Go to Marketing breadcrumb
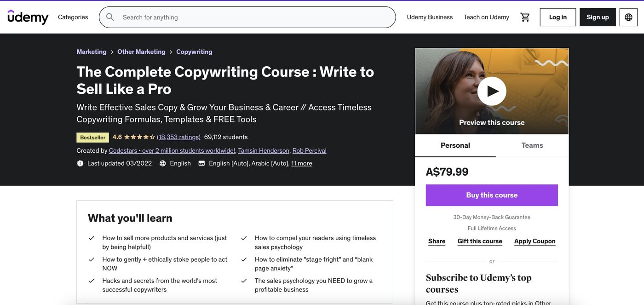644x305 pixels. pos(92,52)
